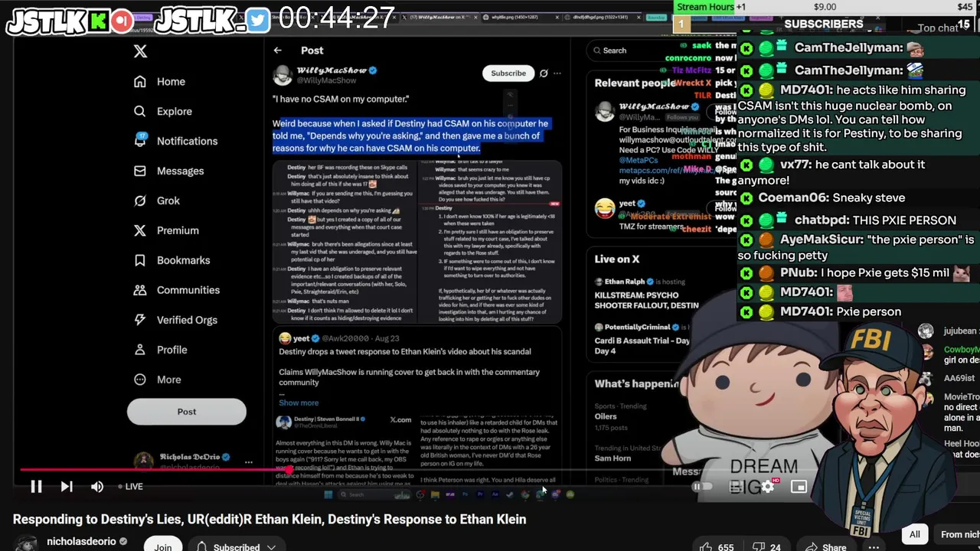The width and height of the screenshot is (980, 551).
Task: Click the Profile person icon
Action: click(x=140, y=350)
